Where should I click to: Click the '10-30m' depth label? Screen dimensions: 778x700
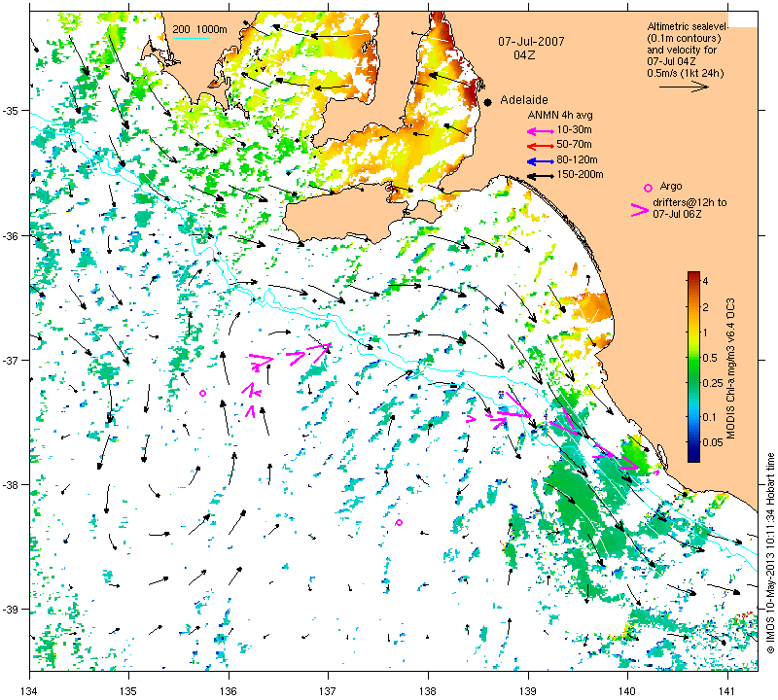[x=574, y=130]
